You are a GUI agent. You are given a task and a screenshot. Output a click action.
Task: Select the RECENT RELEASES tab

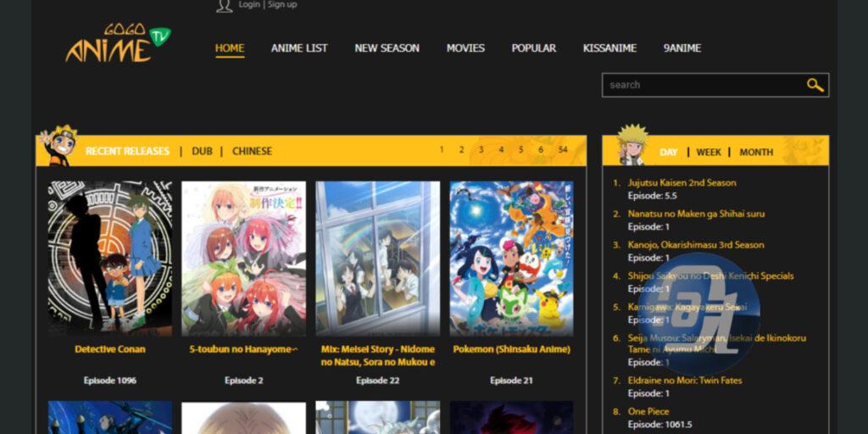127,151
